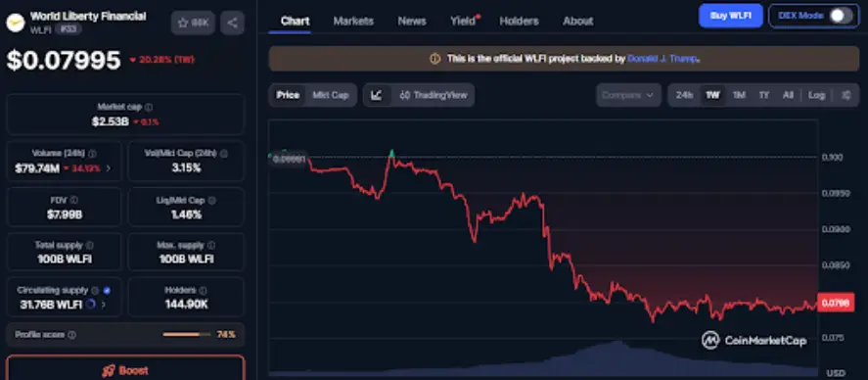This screenshot has width=868, height=380.
Task: Click the 74% profile score value
Action: coord(226,335)
